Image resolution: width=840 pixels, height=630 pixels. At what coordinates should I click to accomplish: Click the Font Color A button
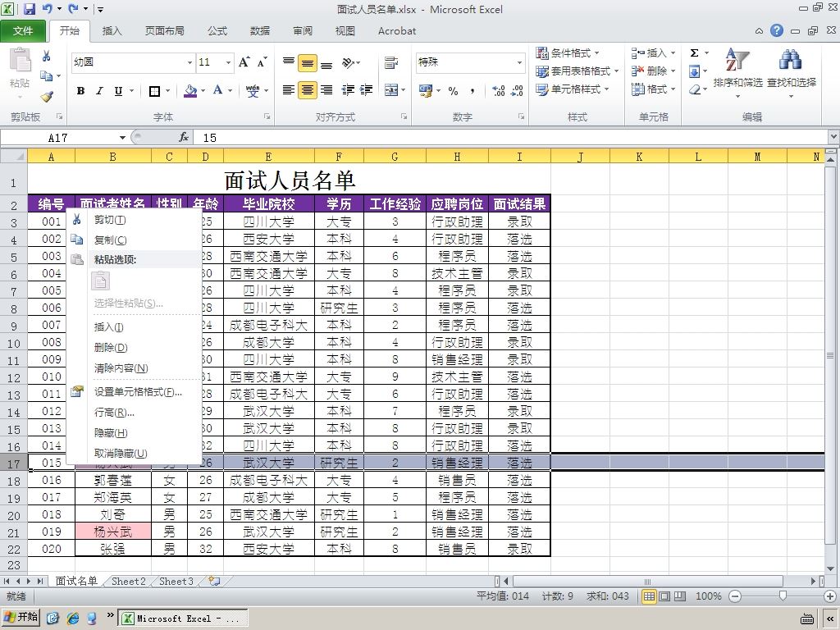pyautogui.click(x=217, y=90)
